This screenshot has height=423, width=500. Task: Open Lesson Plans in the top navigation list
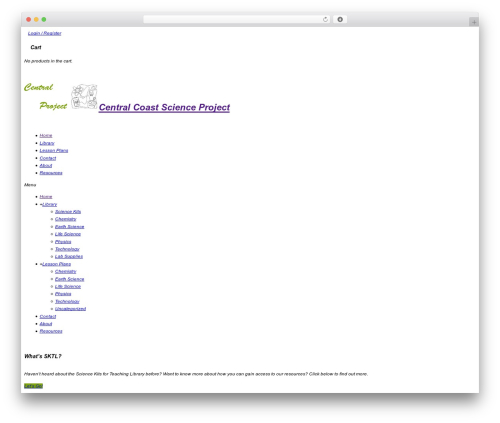tap(54, 150)
